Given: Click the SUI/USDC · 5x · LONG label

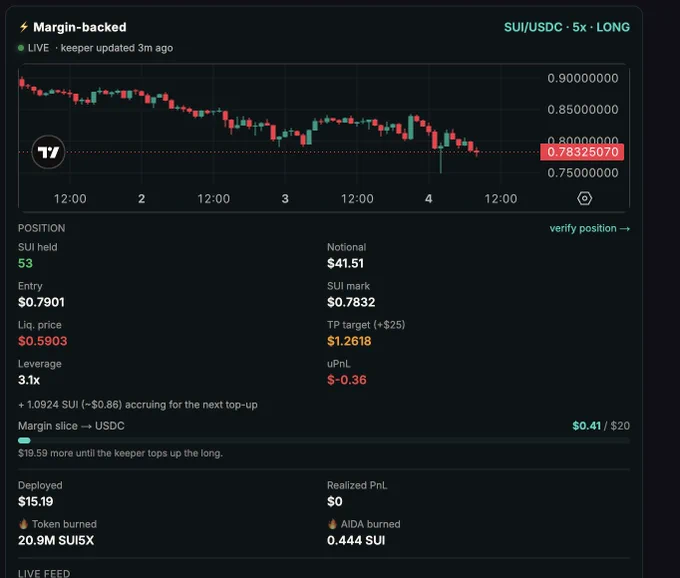Looking at the screenshot, I should 567,27.
